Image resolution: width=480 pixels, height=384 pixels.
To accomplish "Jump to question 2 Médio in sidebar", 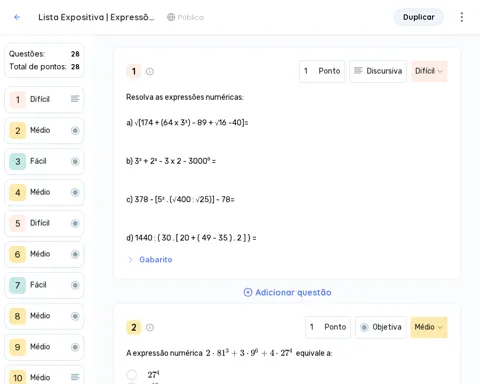I will coord(44,130).
